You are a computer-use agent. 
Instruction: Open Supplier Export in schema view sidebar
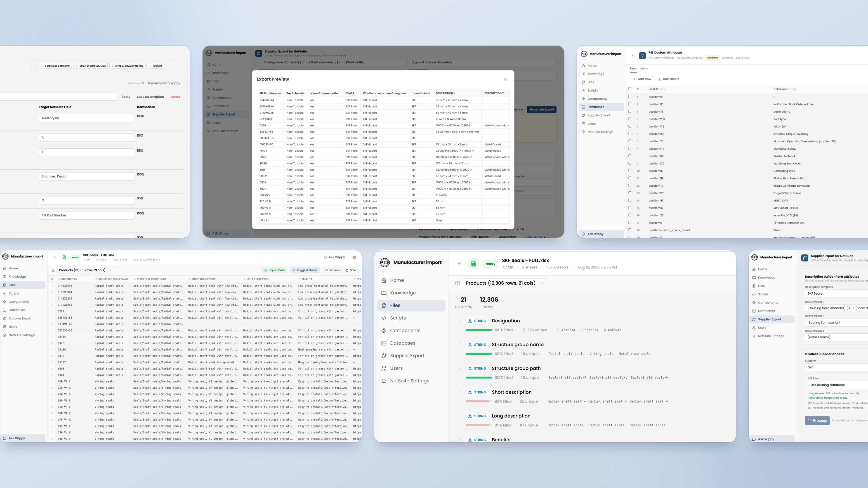pos(411,356)
